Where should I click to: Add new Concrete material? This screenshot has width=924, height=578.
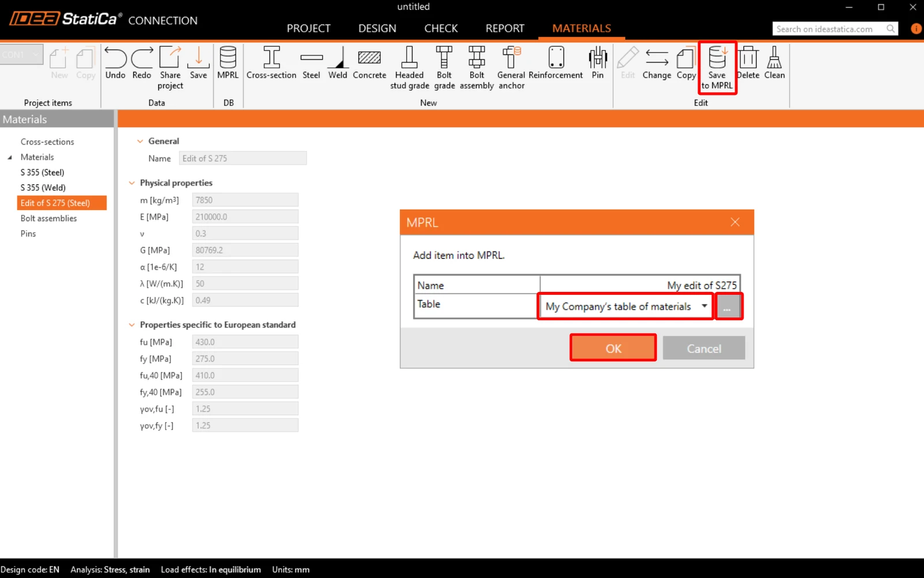click(370, 63)
